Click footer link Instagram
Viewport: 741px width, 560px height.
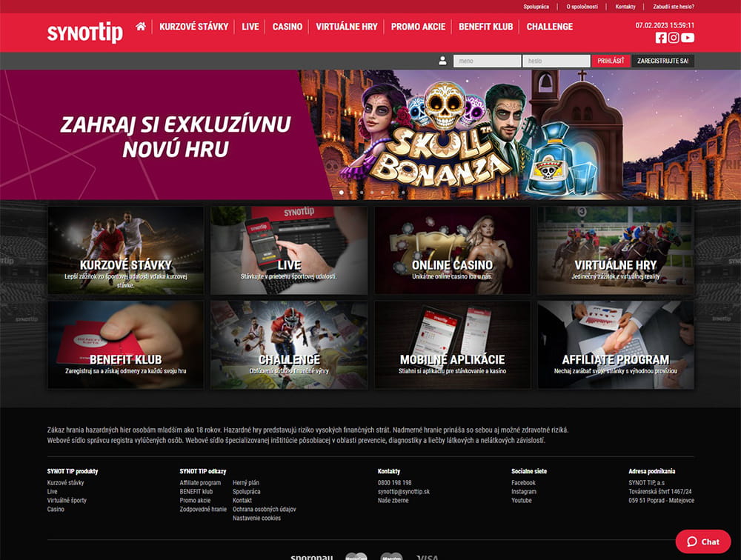pos(524,491)
